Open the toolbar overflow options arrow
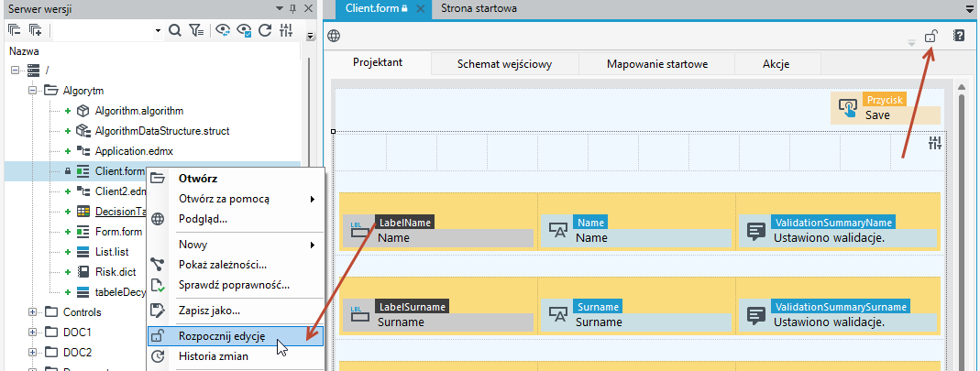 click(309, 35)
